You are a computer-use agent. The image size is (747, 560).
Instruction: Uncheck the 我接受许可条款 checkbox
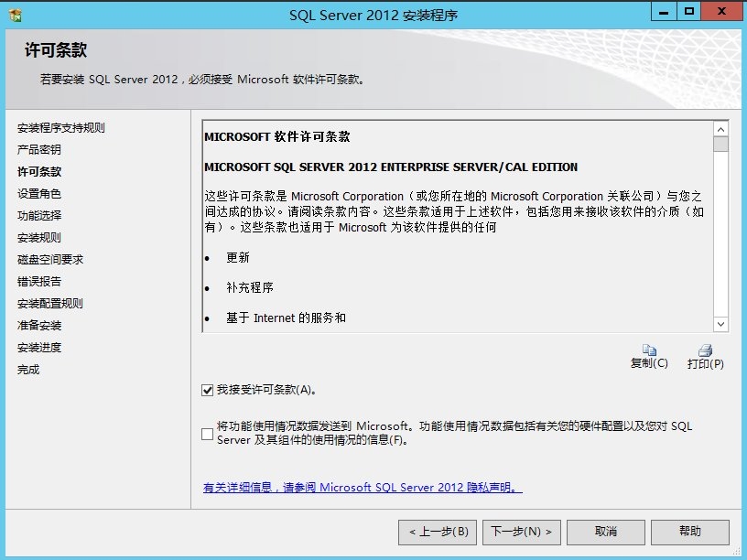click(x=207, y=391)
